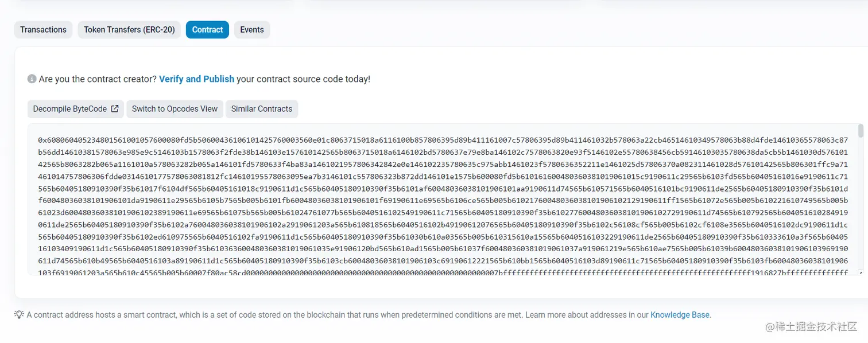The height and width of the screenshot is (343, 868).
Task: Open the Knowledge Base link
Action: point(680,315)
